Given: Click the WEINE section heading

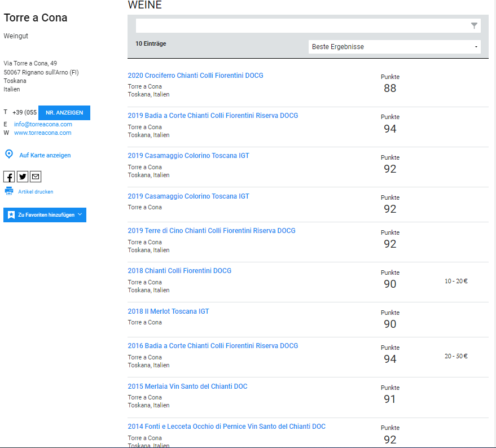Looking at the screenshot, I should tap(145, 5).
